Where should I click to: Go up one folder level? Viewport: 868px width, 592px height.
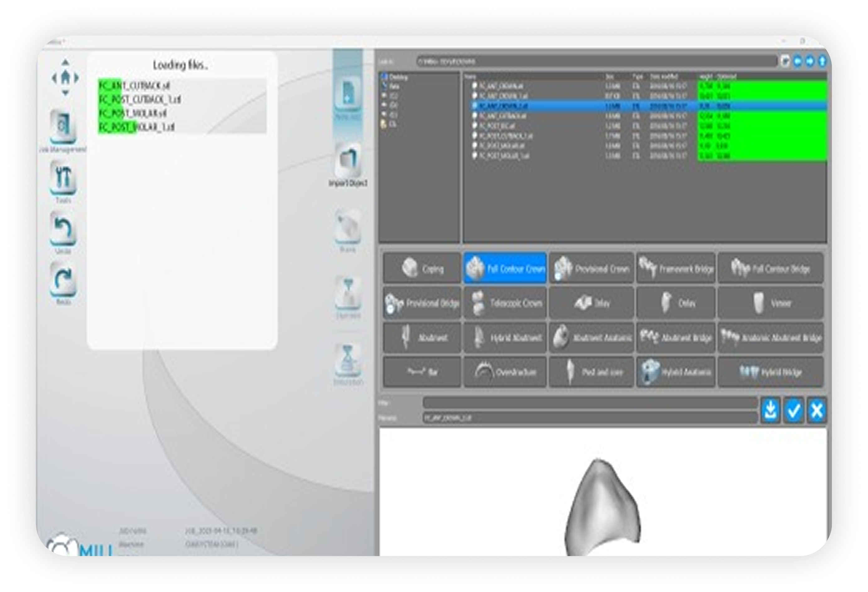tap(822, 61)
